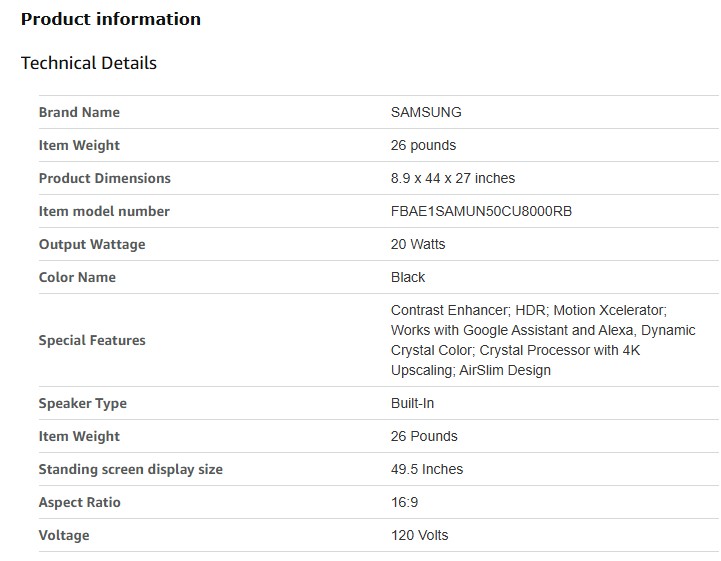Select the Special Features label
Image resolution: width=721 pixels, height=561 pixels.
coord(92,340)
